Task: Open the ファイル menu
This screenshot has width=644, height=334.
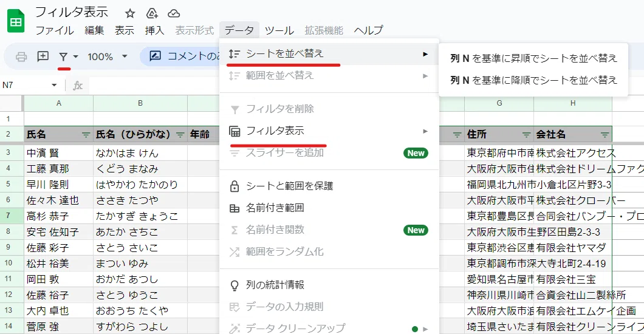Action: [55, 30]
